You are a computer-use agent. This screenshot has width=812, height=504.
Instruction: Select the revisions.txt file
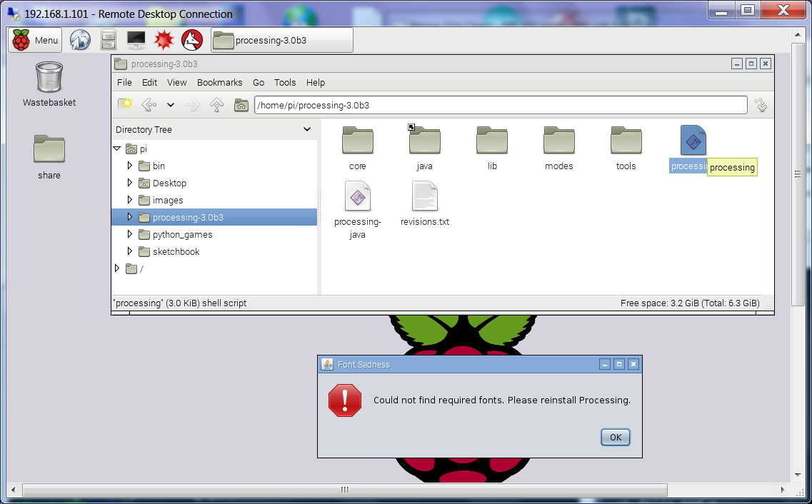pyautogui.click(x=425, y=203)
